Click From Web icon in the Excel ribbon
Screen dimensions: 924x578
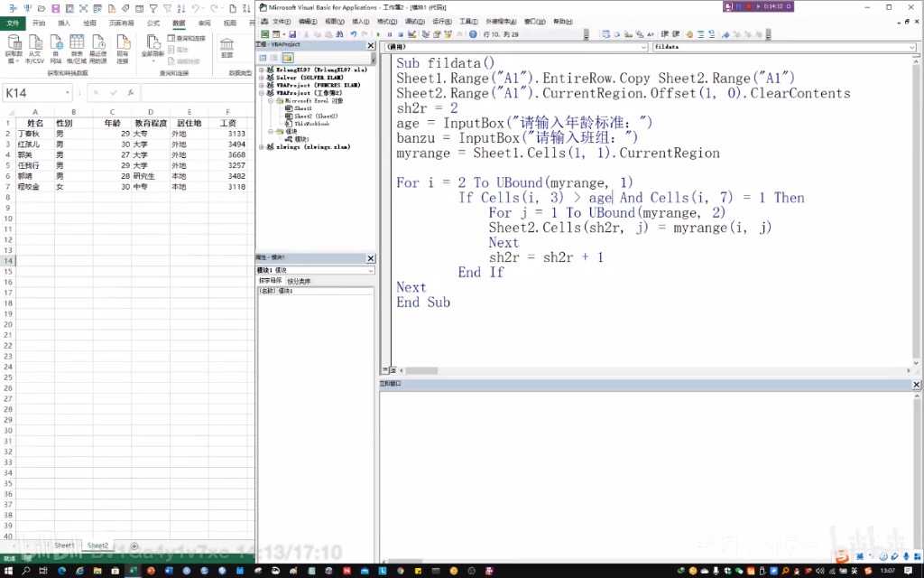tap(56, 50)
